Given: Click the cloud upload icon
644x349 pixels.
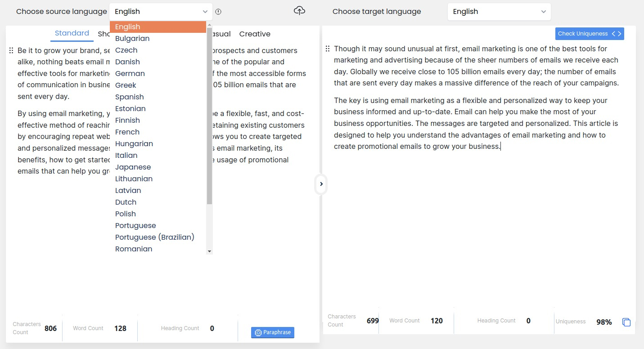Looking at the screenshot, I should (x=299, y=11).
